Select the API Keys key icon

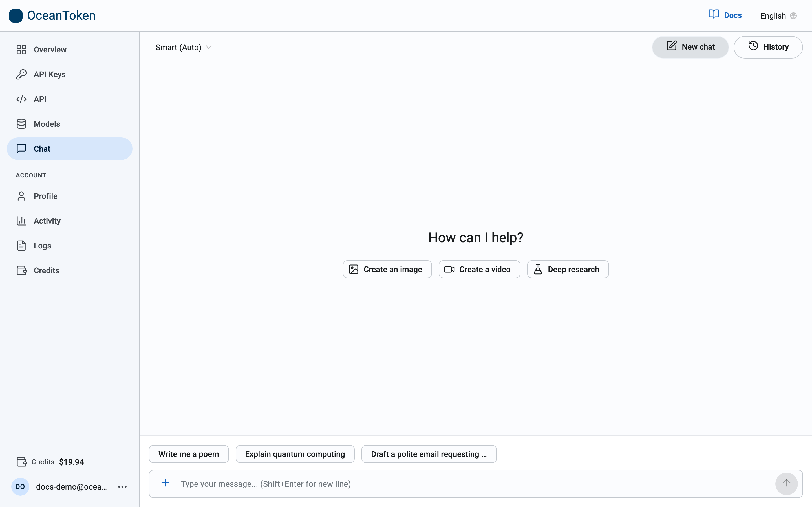pyautogui.click(x=21, y=74)
